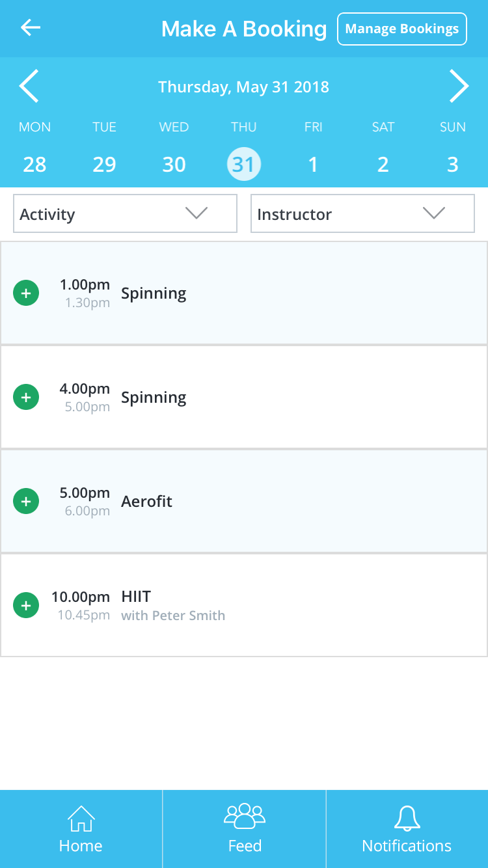Go to previous week arrow
Viewport: 488px width, 868px height.
(x=29, y=87)
